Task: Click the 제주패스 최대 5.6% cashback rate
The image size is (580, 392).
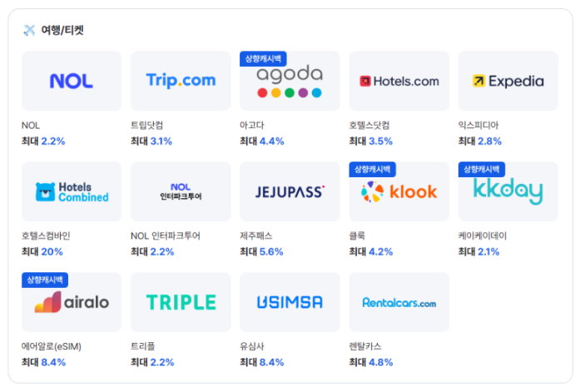Action: point(261,251)
